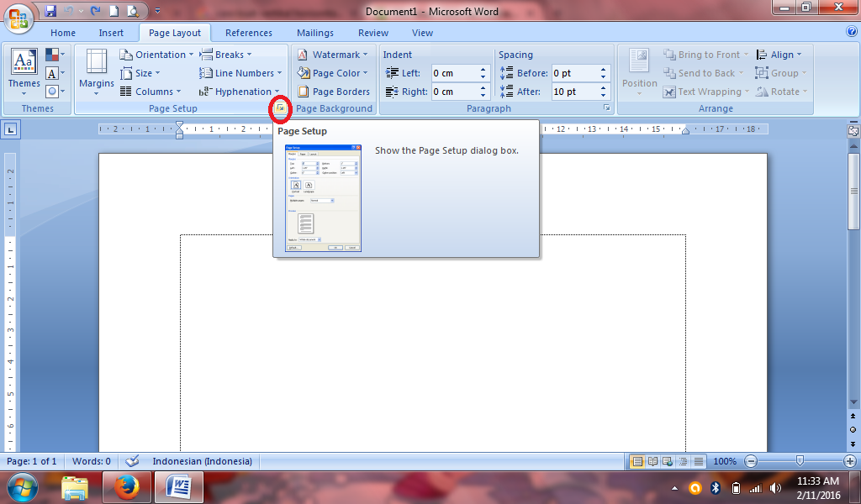
Task: Open Theme Colors menu
Action: click(55, 55)
